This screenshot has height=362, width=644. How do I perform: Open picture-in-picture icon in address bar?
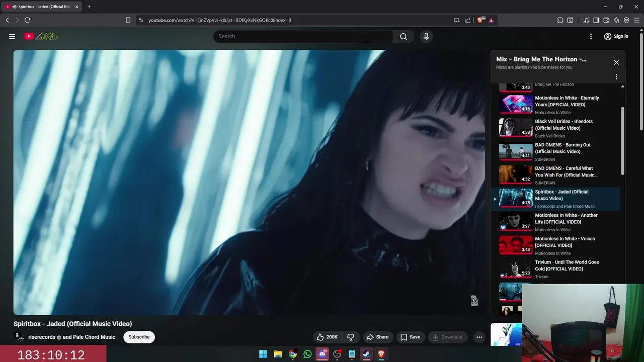point(456,20)
